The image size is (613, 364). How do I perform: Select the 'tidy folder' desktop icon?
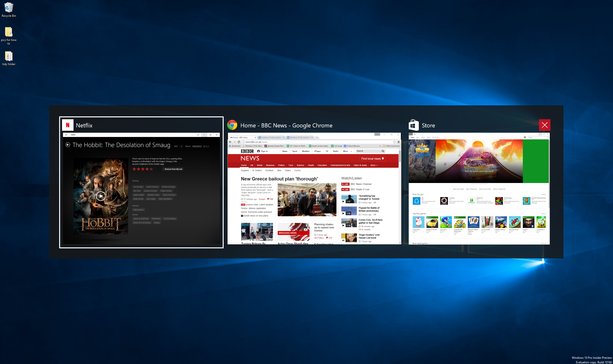9,59
